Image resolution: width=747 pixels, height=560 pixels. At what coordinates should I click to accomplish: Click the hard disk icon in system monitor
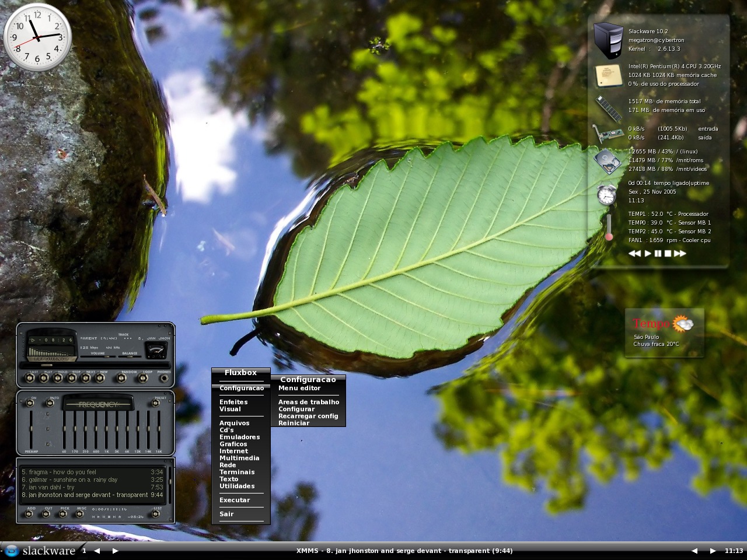click(608, 161)
